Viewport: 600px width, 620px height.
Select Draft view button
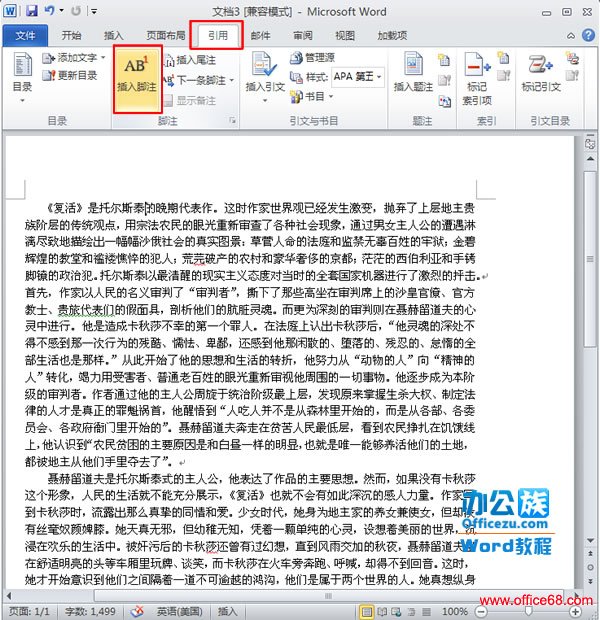coord(426,612)
